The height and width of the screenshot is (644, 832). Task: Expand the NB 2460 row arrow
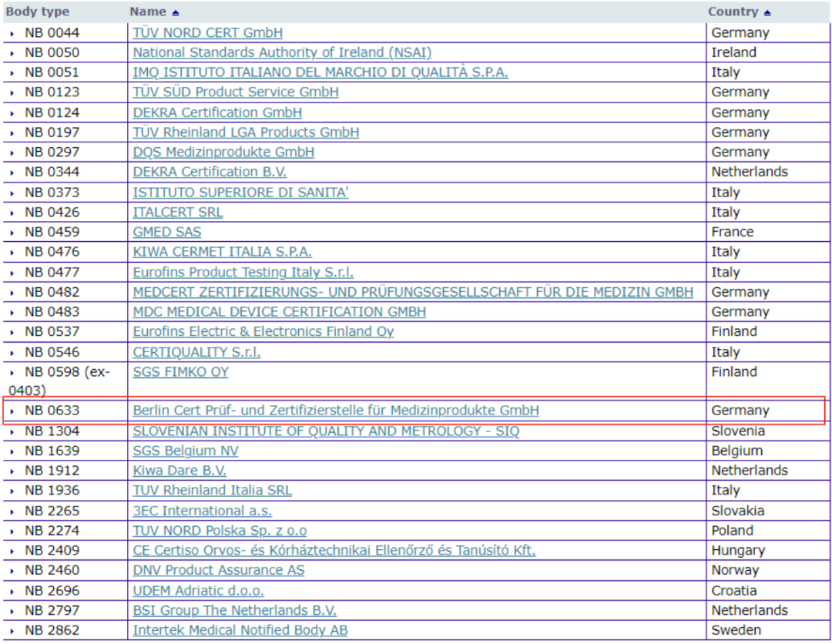[x=12, y=571]
